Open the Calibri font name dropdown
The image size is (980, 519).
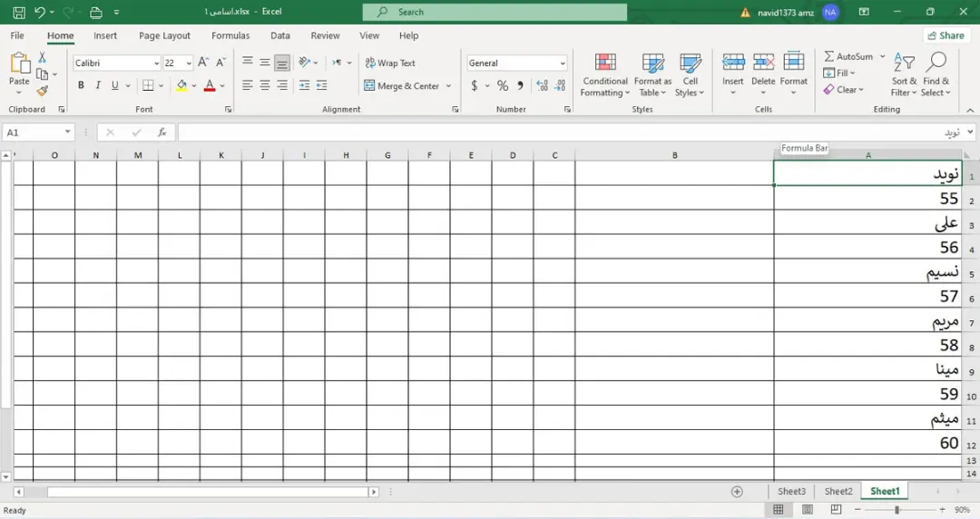click(x=156, y=64)
